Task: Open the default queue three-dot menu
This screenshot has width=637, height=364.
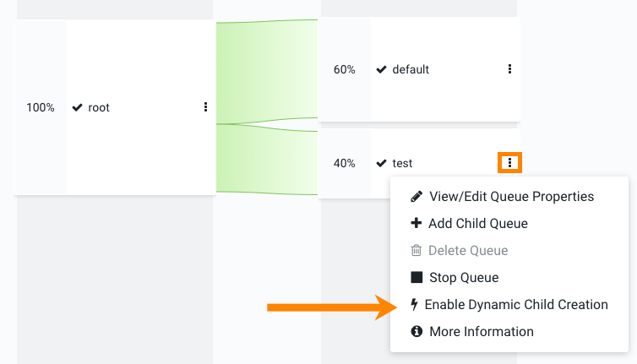Action: click(x=509, y=69)
